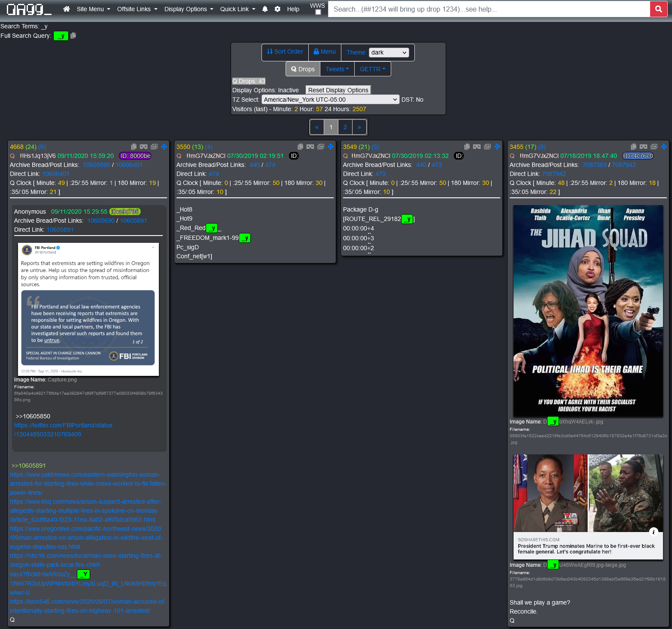Jump to next page arrow
672x629 pixels.
[359, 127]
